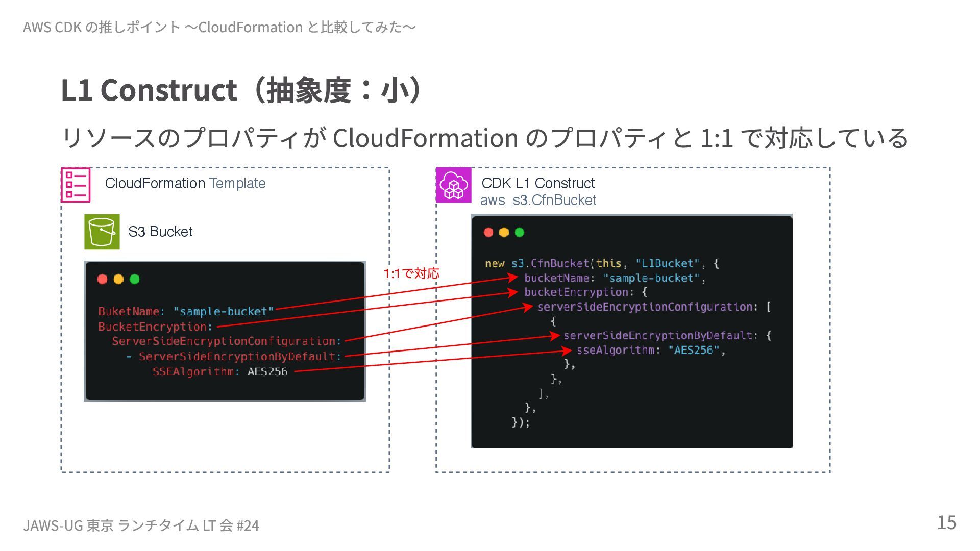Click the slide title 'L1 Construct（抽象度：小）'

coord(242,90)
